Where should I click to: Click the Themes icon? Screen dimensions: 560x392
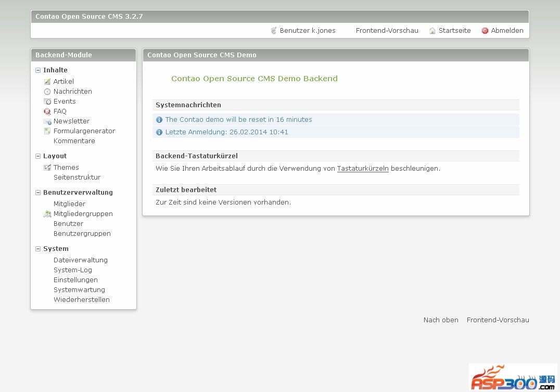47,168
